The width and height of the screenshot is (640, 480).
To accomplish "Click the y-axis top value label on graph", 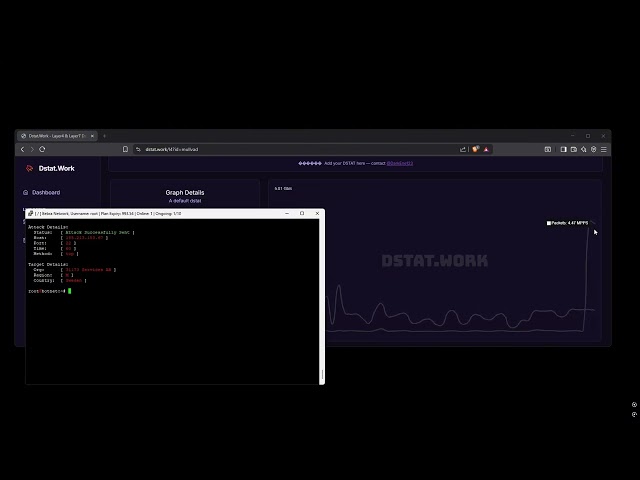I will click(x=283, y=189).
